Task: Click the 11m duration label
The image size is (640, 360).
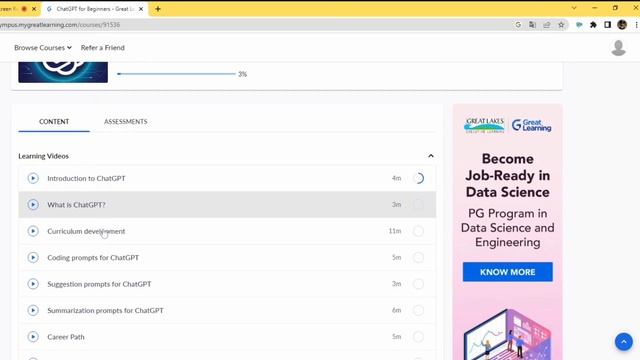Action: (x=395, y=231)
